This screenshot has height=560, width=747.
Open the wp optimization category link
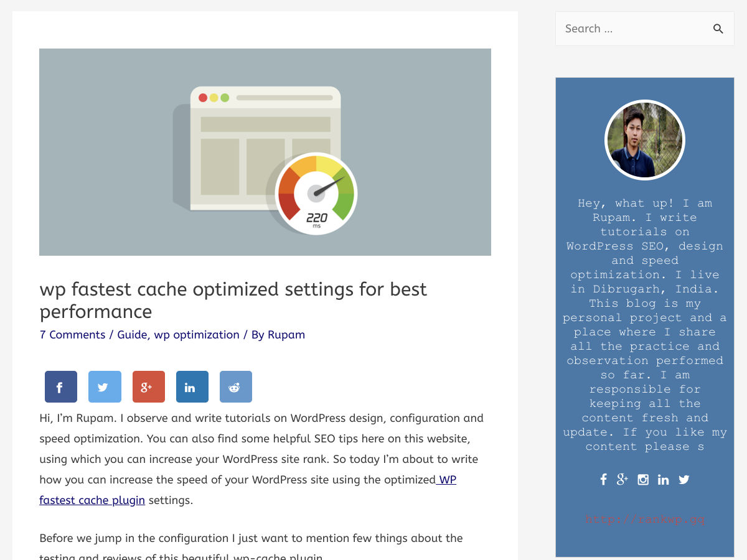[197, 335]
